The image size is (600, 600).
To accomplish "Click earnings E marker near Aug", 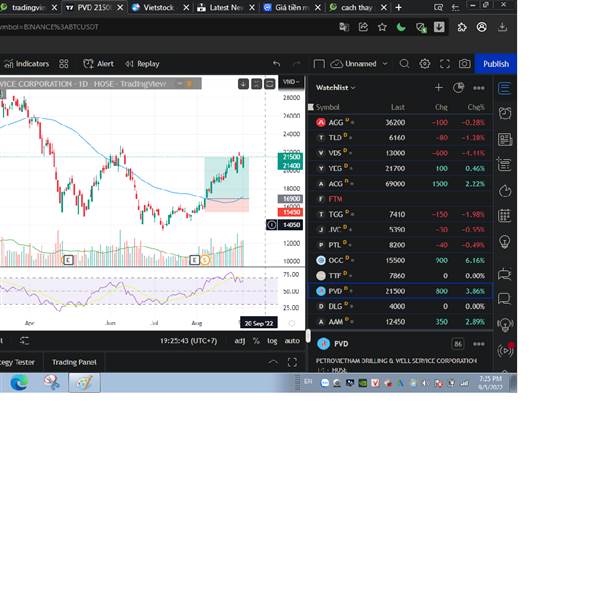I will click(x=194, y=260).
